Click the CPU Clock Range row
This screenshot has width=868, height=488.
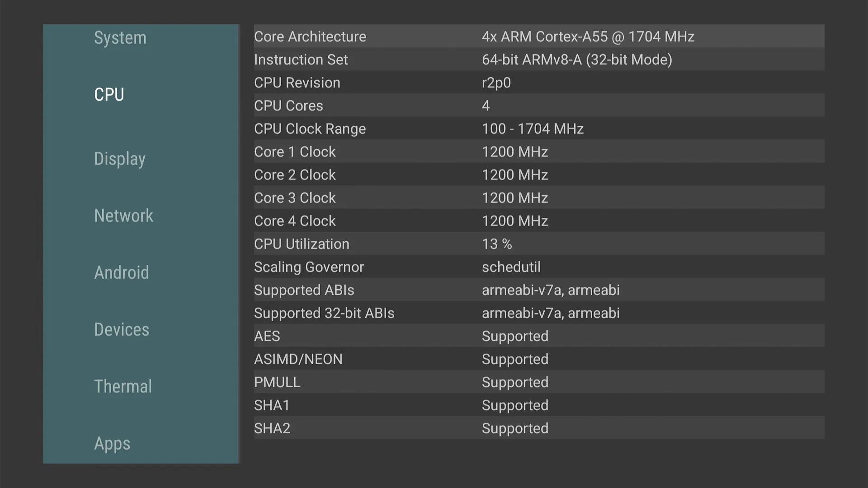coord(538,129)
